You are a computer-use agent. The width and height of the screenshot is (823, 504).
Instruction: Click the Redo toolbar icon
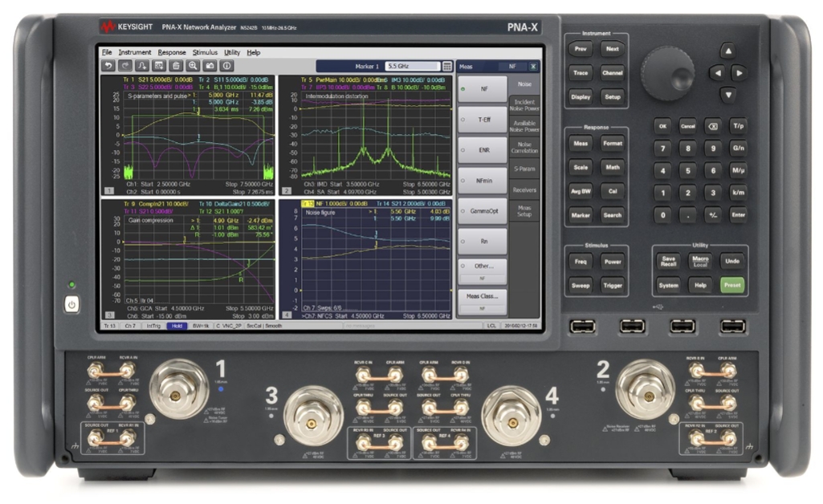tap(126, 65)
